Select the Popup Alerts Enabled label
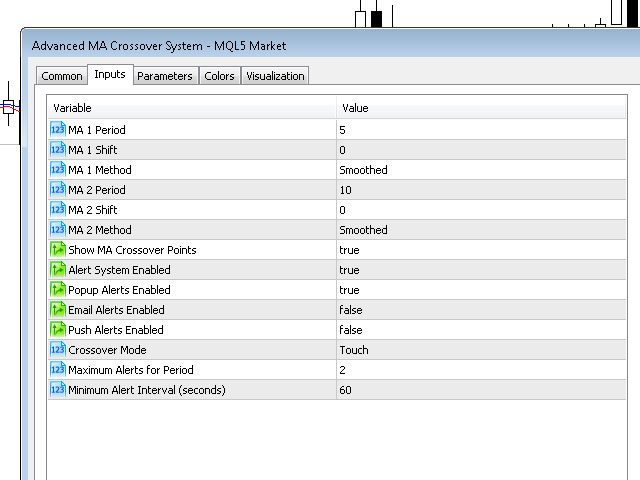 (x=119, y=290)
